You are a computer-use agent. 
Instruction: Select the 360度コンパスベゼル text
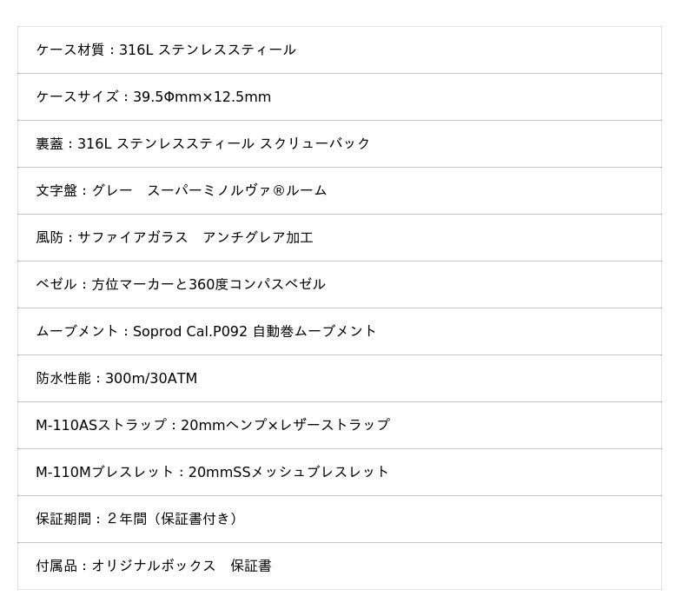pos(256,285)
